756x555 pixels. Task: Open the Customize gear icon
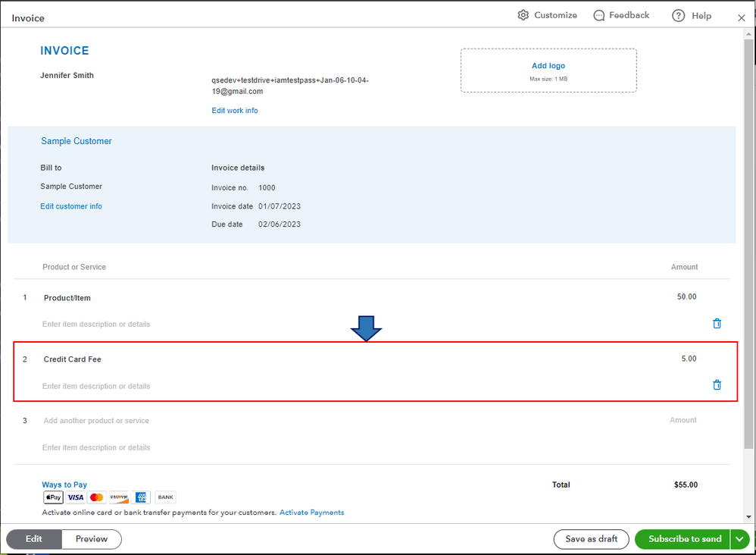523,15
